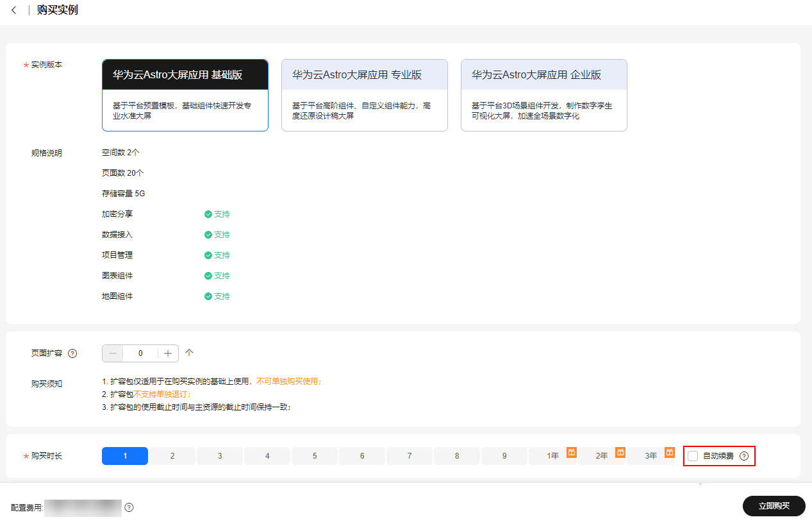Choose 2年 purchase duration
This screenshot has height=524, width=812.
pyautogui.click(x=601, y=456)
